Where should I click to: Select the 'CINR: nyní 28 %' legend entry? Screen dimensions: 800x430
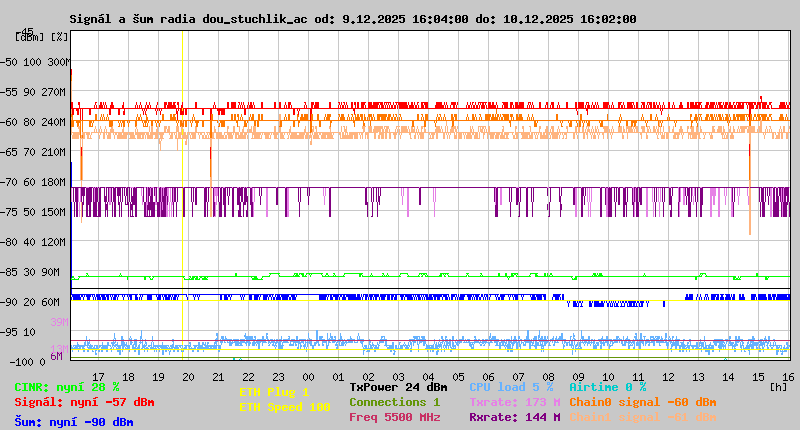pyautogui.click(x=67, y=387)
